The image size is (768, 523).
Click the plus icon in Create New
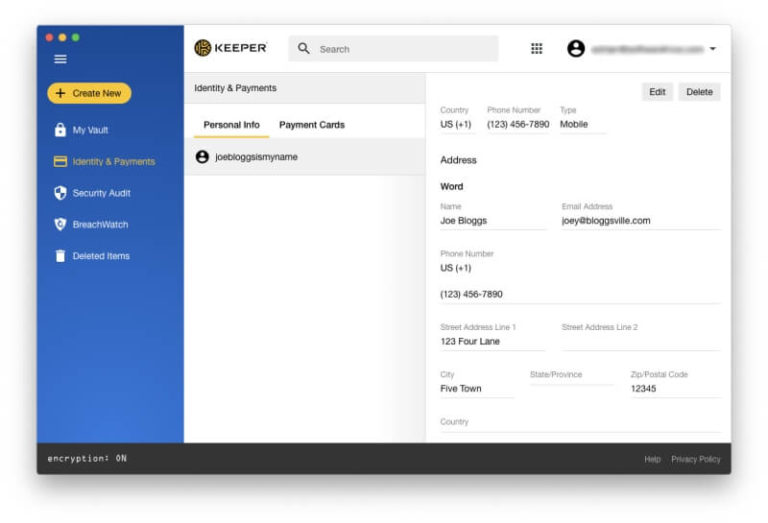pyautogui.click(x=60, y=93)
